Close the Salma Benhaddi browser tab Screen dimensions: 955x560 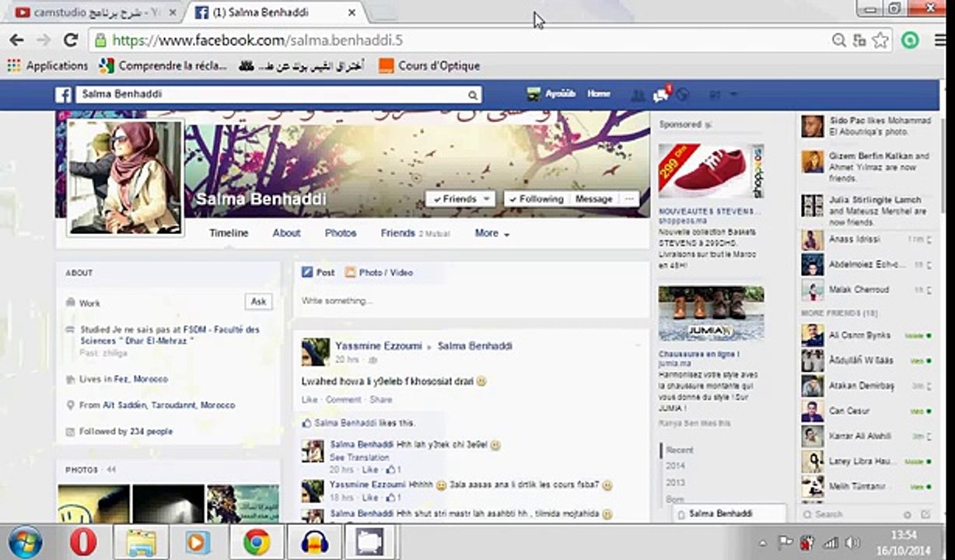coord(352,12)
